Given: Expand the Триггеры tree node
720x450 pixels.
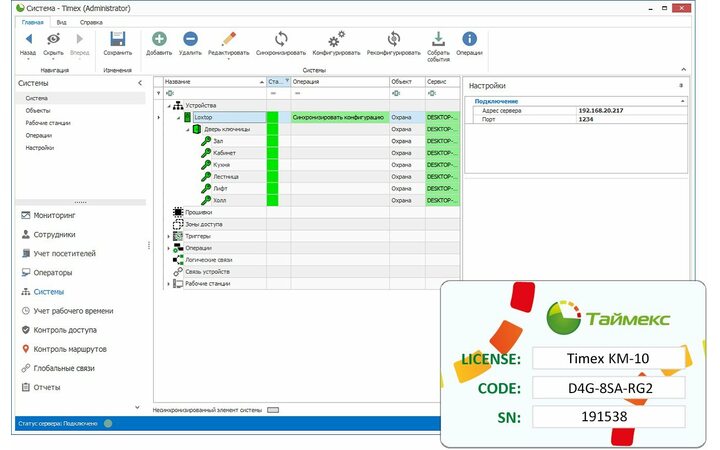Looking at the screenshot, I should coord(168,236).
